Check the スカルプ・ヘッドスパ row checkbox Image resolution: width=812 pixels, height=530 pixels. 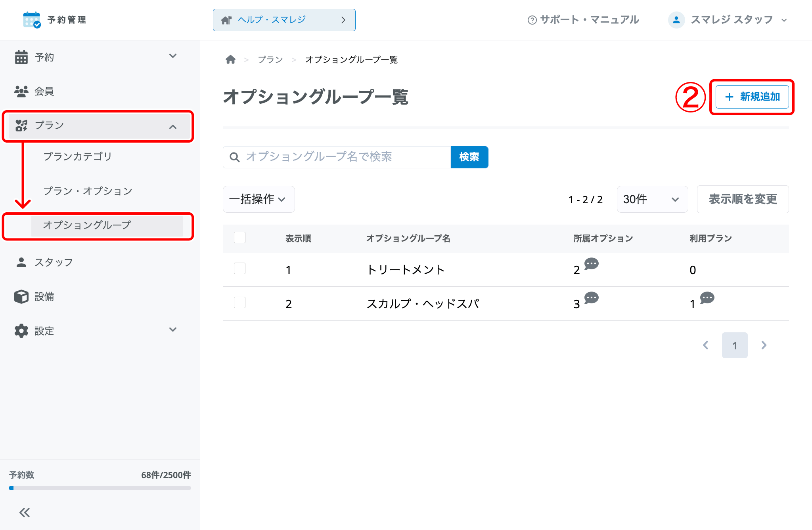(x=240, y=303)
